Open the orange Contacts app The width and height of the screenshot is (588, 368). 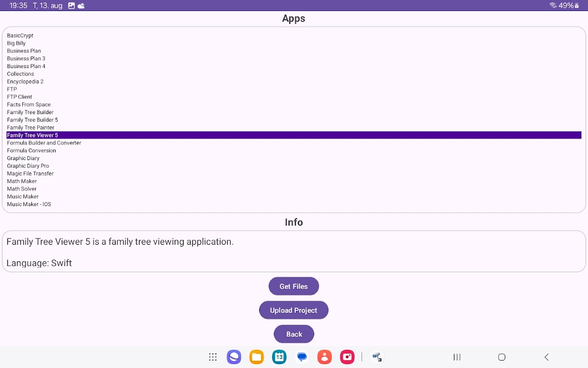tap(324, 357)
